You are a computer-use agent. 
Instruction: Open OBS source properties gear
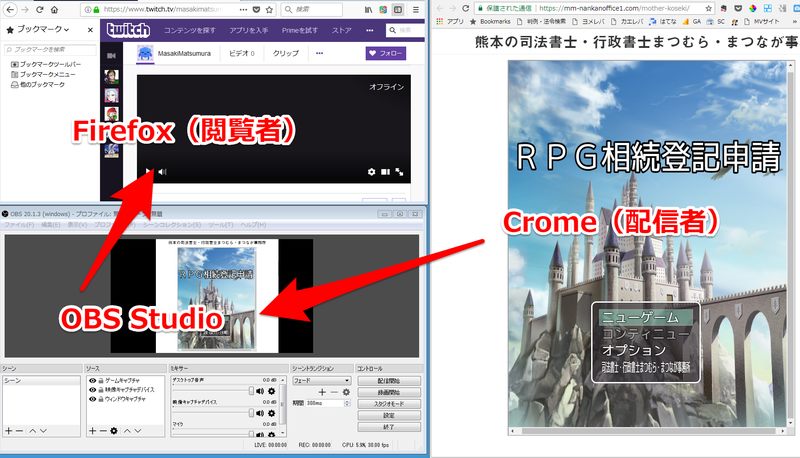[x=114, y=431]
